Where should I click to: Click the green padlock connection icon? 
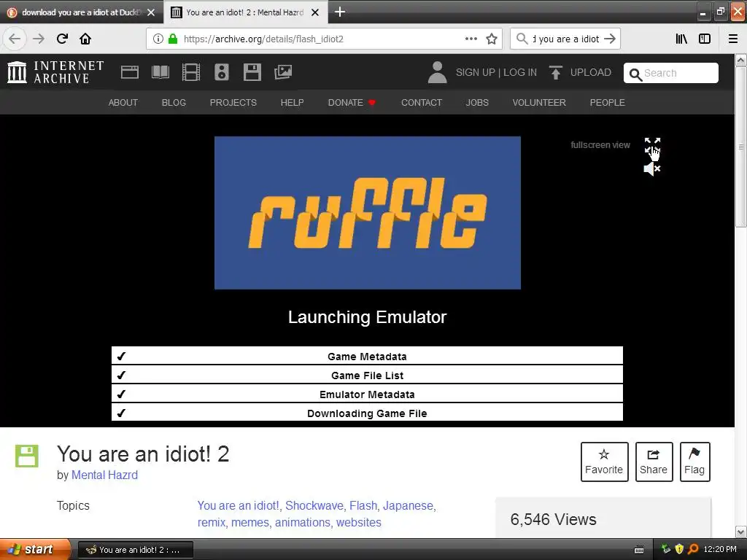(173, 39)
